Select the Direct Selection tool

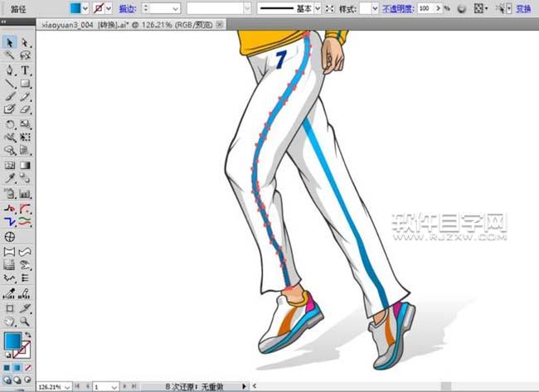click(25, 41)
